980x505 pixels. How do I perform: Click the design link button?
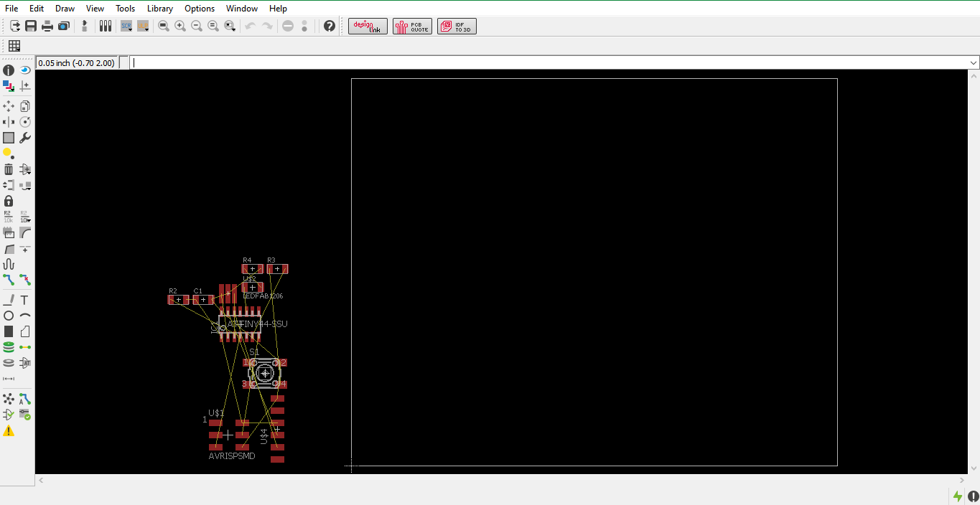(368, 27)
